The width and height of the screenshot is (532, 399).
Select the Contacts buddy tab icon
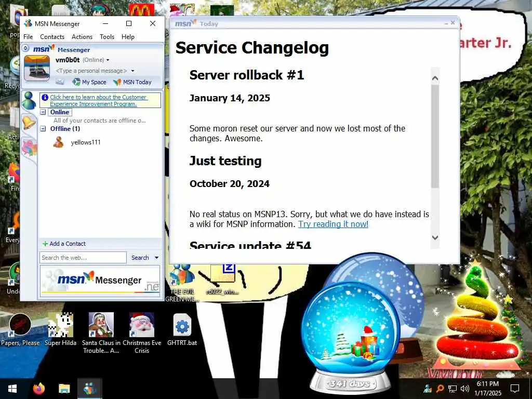point(29,100)
